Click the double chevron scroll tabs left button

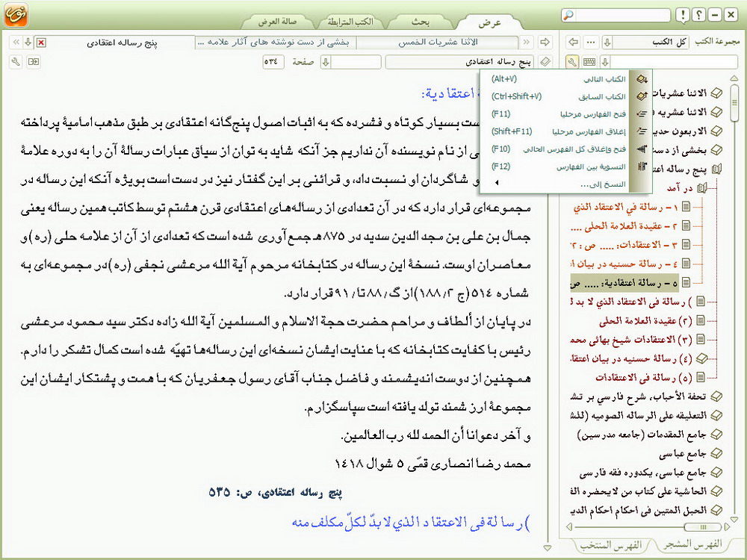[16, 43]
